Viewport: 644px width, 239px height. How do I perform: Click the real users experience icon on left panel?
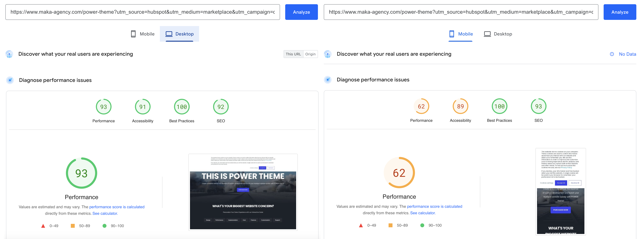9,54
